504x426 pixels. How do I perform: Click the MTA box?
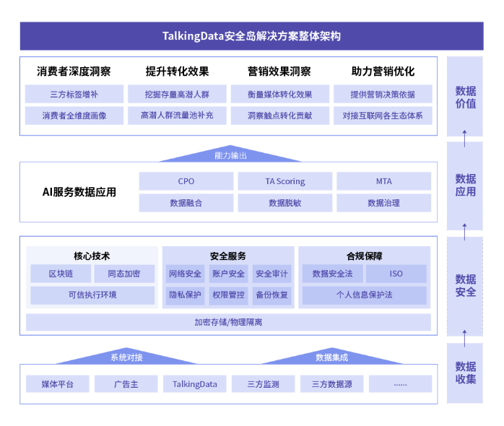(384, 181)
